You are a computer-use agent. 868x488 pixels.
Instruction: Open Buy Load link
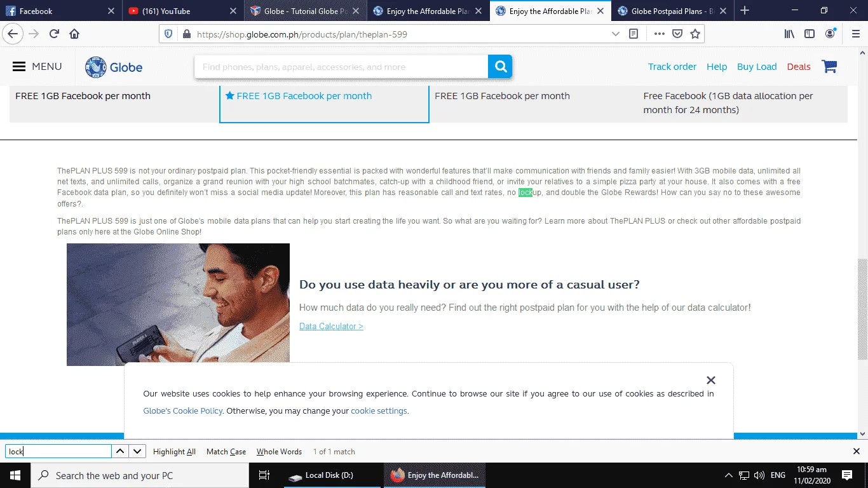click(757, 67)
